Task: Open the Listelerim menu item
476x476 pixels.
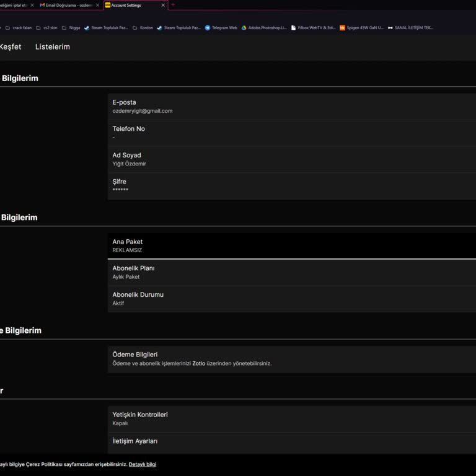Action: pyautogui.click(x=53, y=46)
